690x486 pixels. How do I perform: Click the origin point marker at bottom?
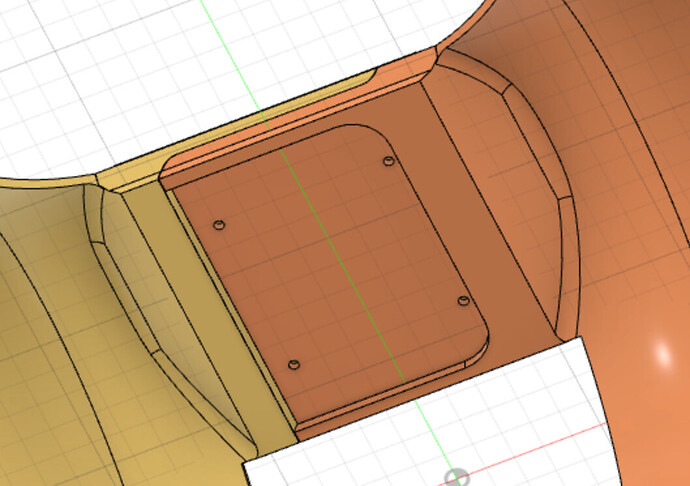tap(456, 478)
